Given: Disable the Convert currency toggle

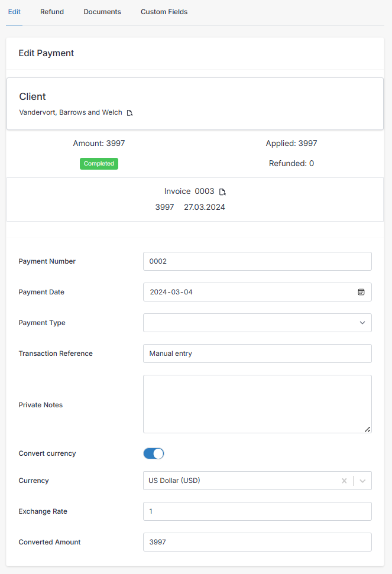Looking at the screenshot, I should coord(153,453).
